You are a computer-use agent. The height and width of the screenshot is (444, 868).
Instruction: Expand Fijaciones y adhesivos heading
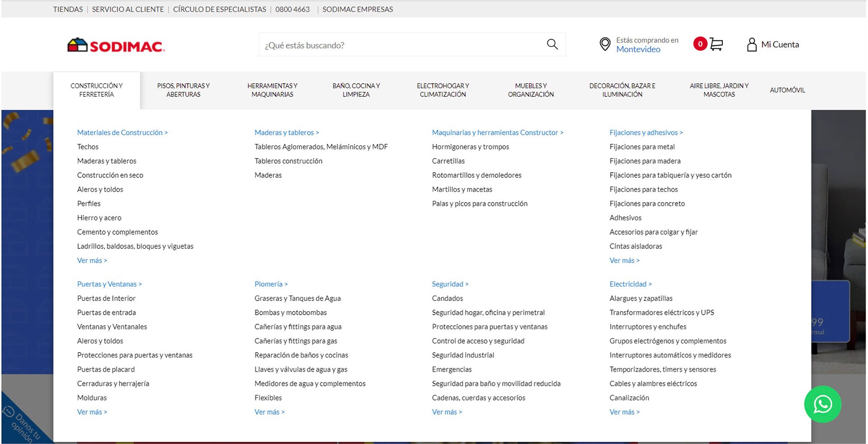tap(646, 132)
